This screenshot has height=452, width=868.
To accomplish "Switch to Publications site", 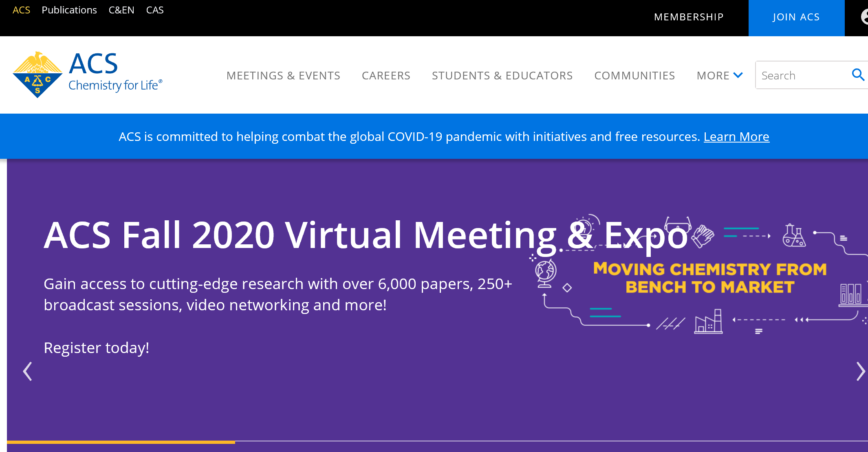I will pos(69,10).
